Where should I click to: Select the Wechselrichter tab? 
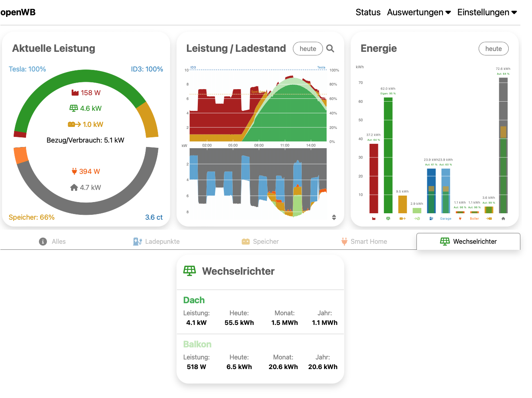[x=468, y=241]
